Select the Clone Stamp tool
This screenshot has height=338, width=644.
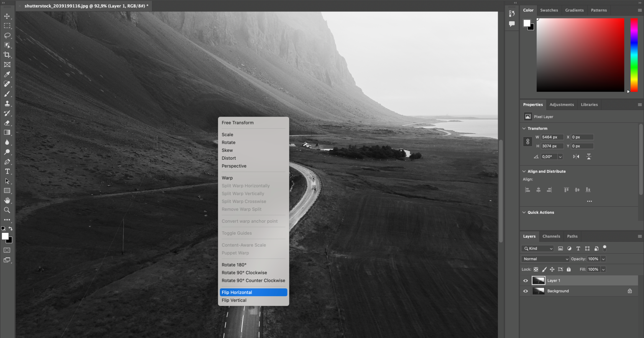point(7,104)
